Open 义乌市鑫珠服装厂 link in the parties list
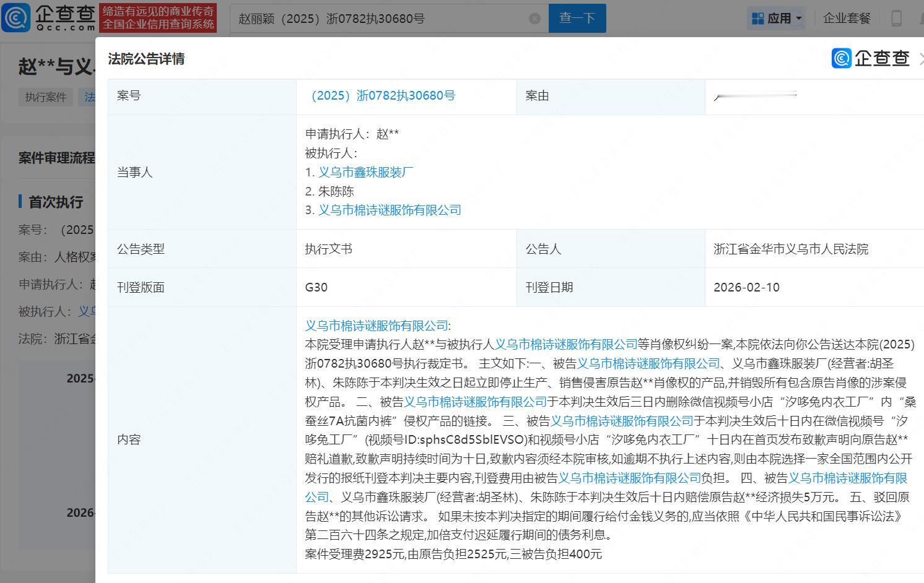The image size is (924, 583). (x=366, y=172)
